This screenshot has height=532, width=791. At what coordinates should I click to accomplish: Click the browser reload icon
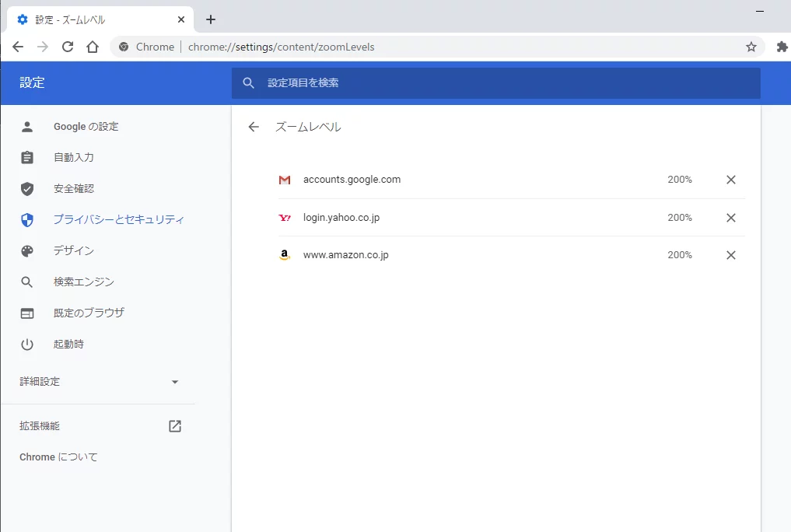coord(68,47)
